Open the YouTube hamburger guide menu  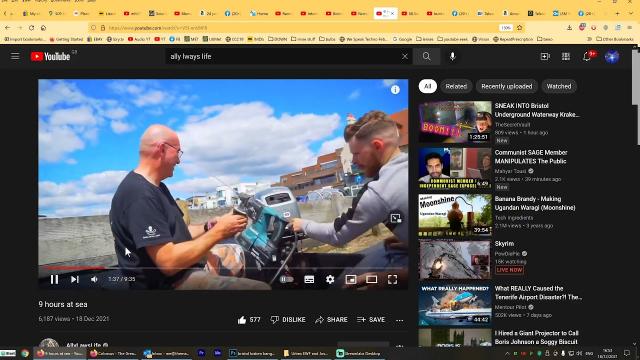point(15,56)
